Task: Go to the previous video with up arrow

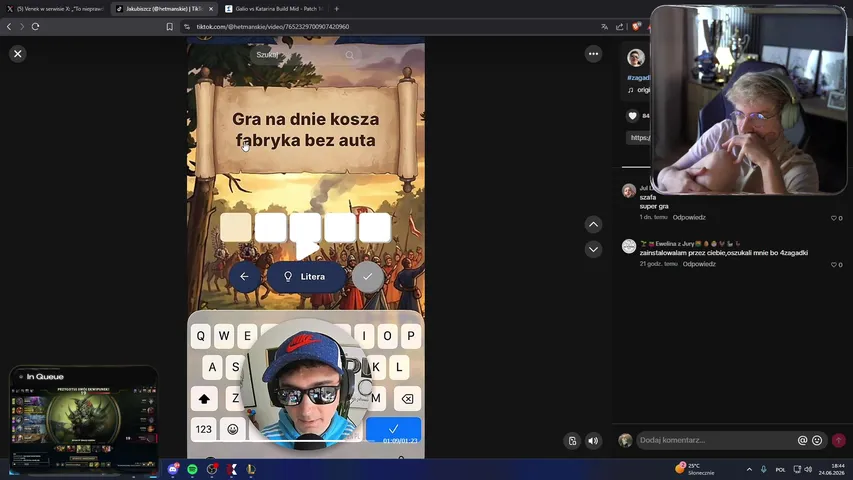Action: click(x=594, y=224)
